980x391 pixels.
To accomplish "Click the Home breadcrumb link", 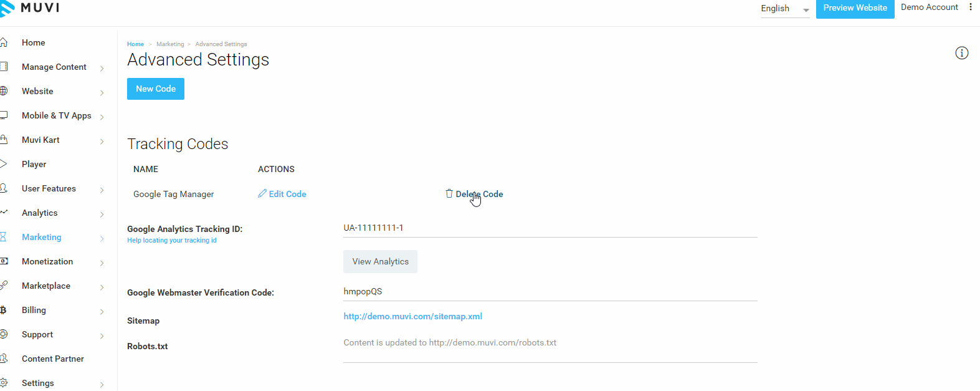I will tap(135, 44).
